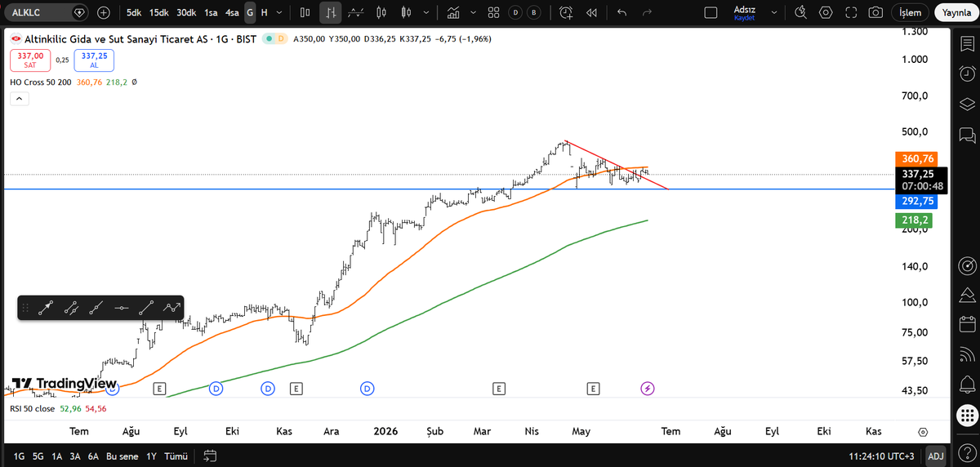Select the HO Cross 50 200 indicator legend

(x=41, y=82)
